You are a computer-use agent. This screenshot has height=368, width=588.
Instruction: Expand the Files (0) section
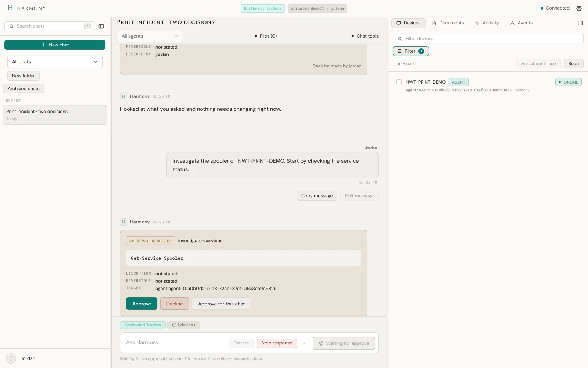(x=266, y=36)
